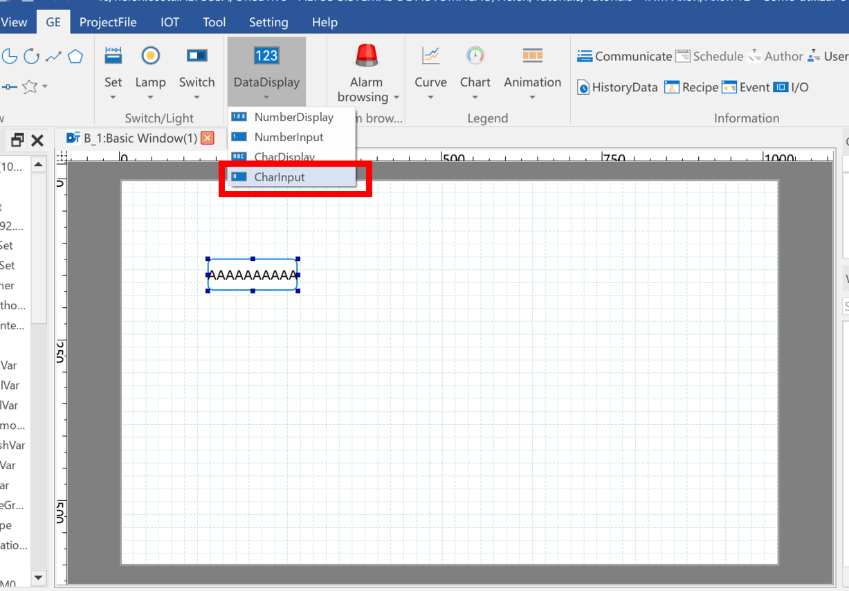Select the polygon drawing tool
The width and height of the screenshot is (849, 591).
(75, 56)
